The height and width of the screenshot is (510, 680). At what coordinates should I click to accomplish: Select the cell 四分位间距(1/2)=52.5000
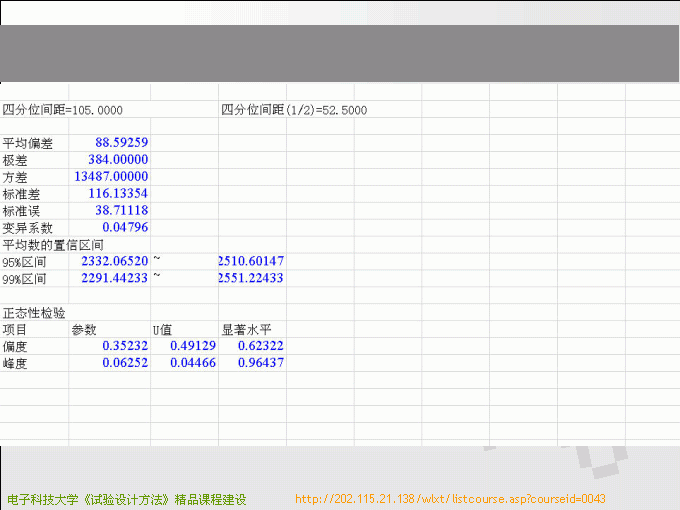point(294,110)
